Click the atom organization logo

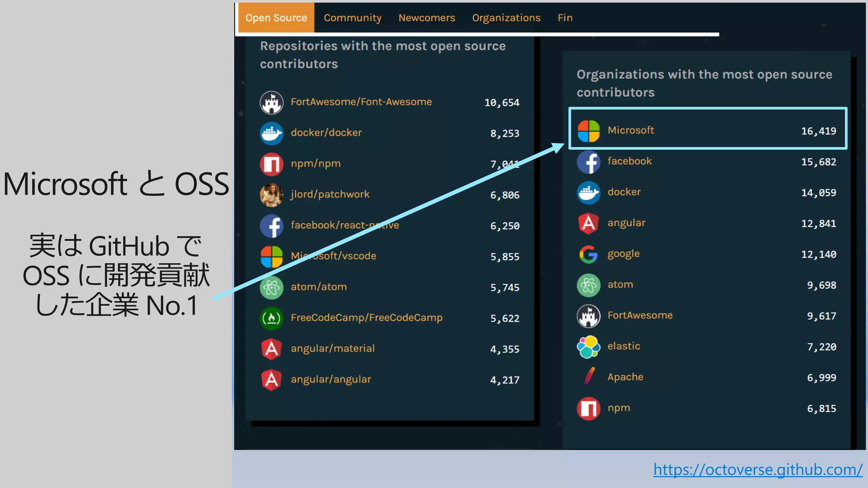click(x=589, y=285)
